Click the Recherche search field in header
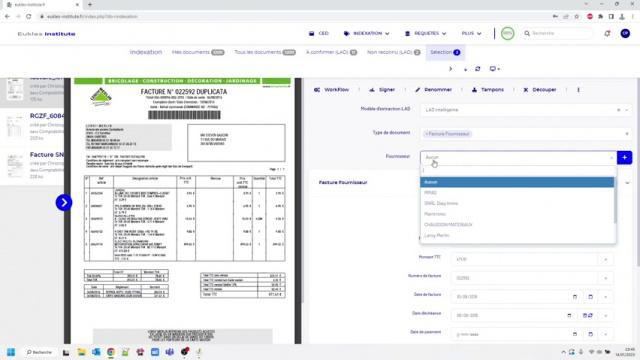The image size is (640, 360). pos(557,33)
